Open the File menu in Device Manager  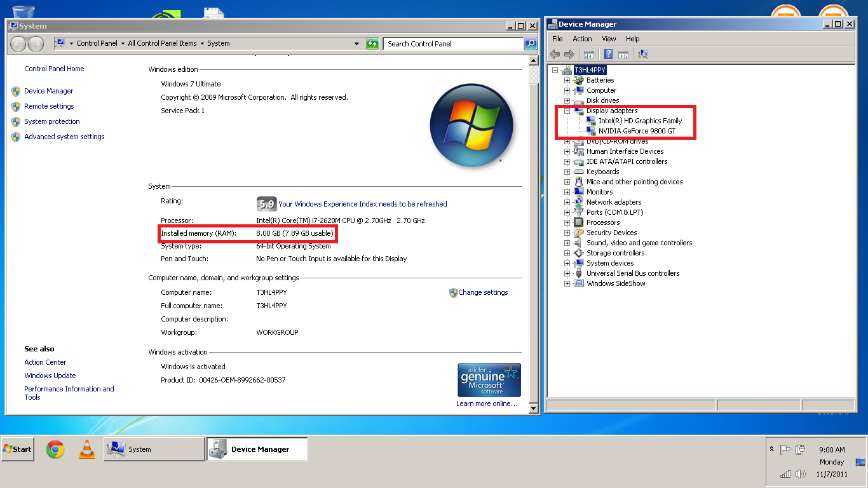(x=557, y=39)
